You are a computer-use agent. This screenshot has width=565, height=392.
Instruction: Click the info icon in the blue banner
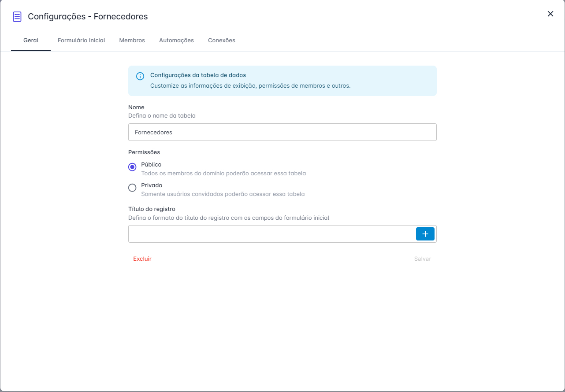[x=140, y=76]
